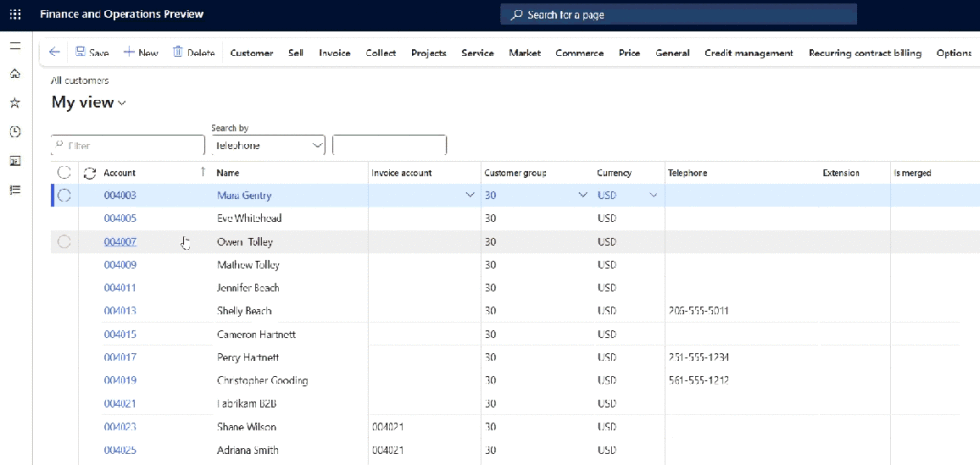
Task: Click the back arrow button
Action: (x=55, y=53)
